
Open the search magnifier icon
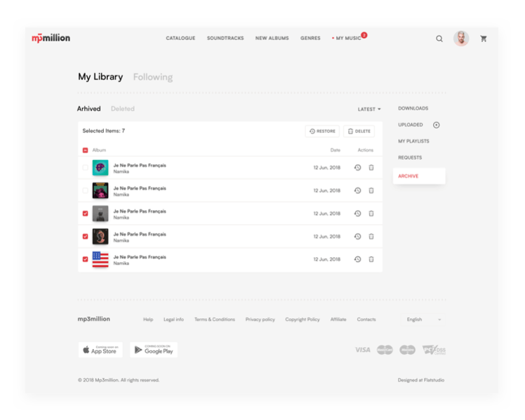(x=439, y=39)
